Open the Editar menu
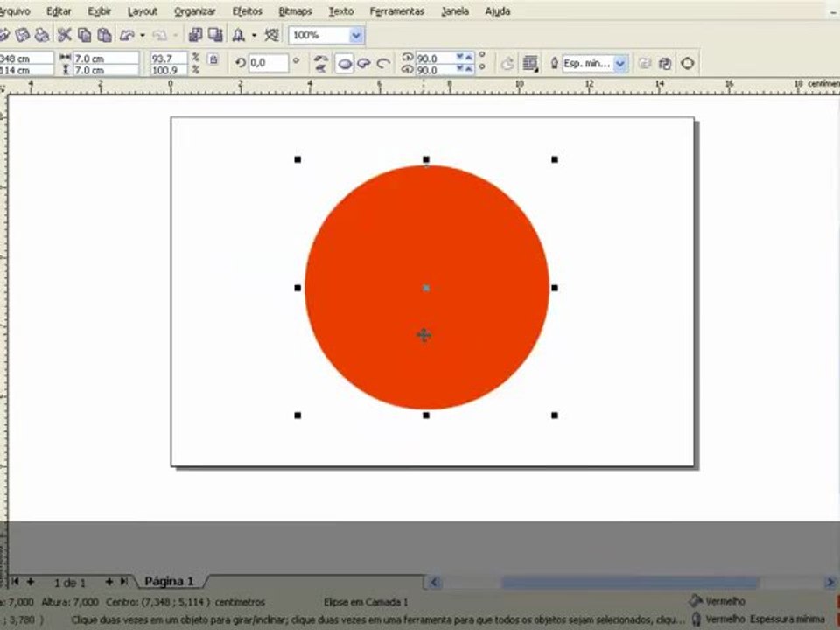The height and width of the screenshot is (630, 840). 59,11
